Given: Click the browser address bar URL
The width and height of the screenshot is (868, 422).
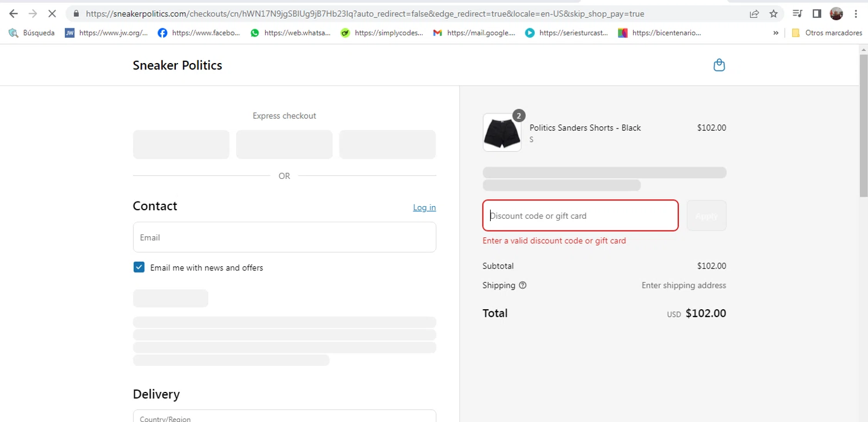Looking at the screenshot, I should tap(365, 13).
